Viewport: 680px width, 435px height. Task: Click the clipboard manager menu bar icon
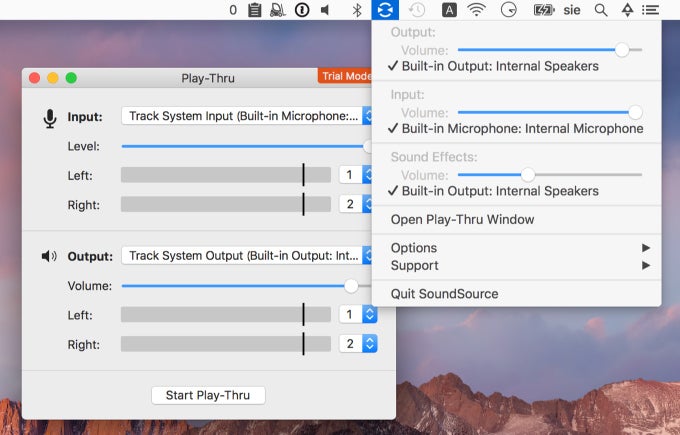(x=255, y=10)
